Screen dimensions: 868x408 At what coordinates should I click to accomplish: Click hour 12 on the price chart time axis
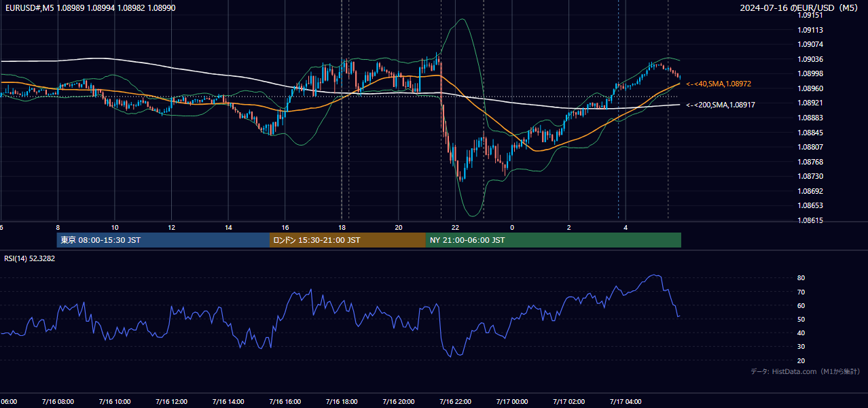pyautogui.click(x=171, y=227)
